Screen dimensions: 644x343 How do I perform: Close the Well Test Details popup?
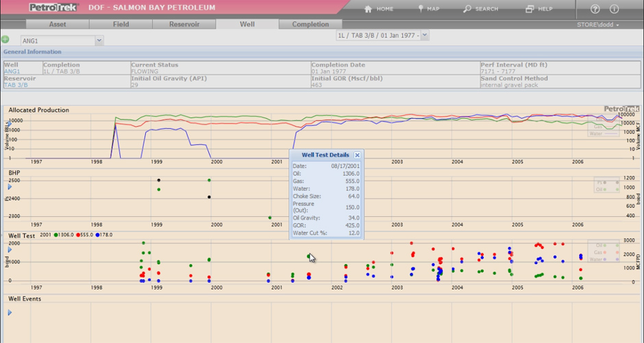357,156
